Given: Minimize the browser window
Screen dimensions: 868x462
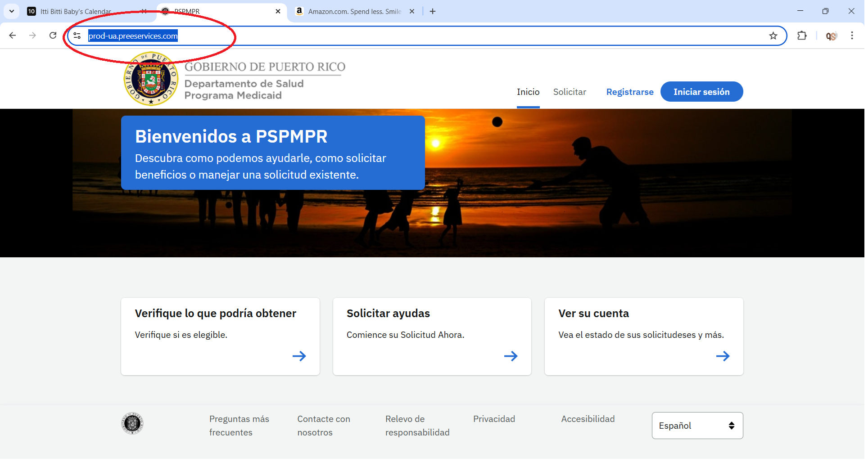Looking at the screenshot, I should [800, 11].
